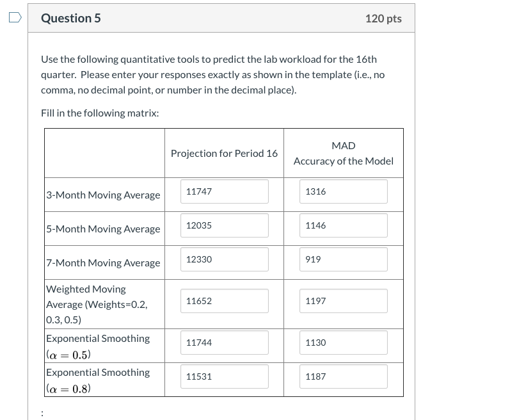Image resolution: width=510 pixels, height=420 pixels.
Task: Select the 5-Month projection input 12035
Action: [x=225, y=225]
